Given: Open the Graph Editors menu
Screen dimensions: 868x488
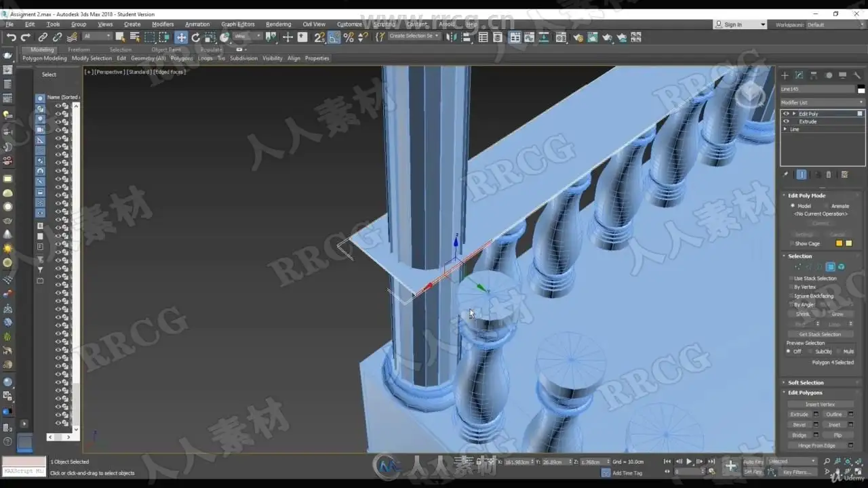Looking at the screenshot, I should pos(238,24).
